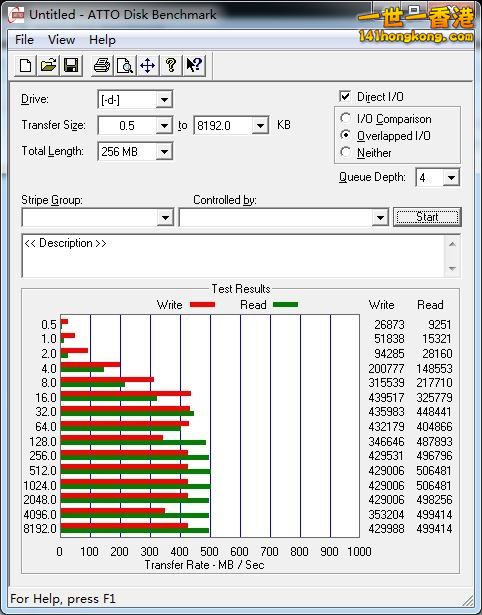Open the Total Length dropdown
Viewport: 482px width, 615px height.
tap(164, 152)
